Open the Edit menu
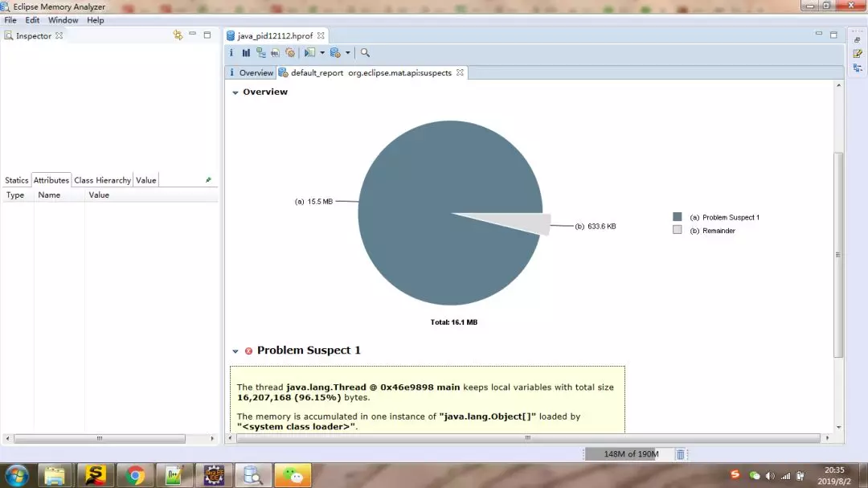 [x=32, y=20]
